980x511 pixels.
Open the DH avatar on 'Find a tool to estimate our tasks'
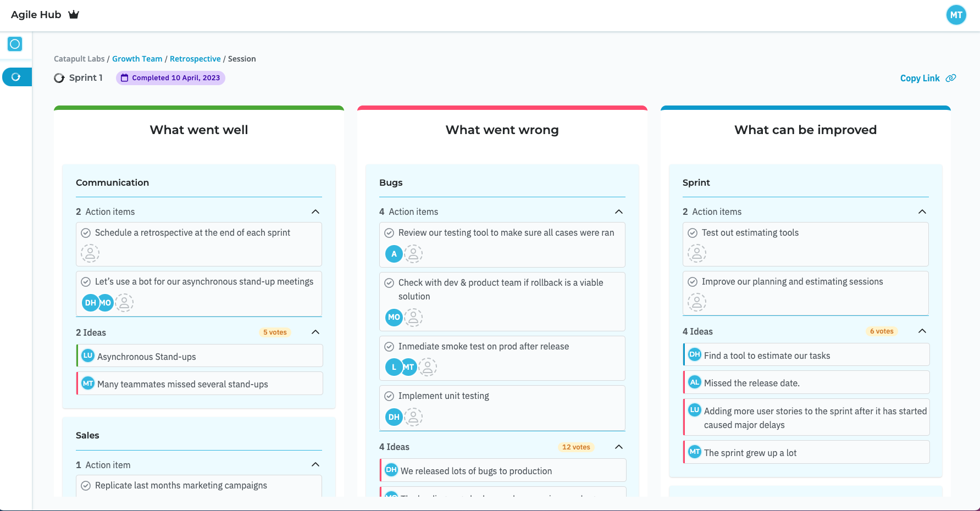click(694, 354)
